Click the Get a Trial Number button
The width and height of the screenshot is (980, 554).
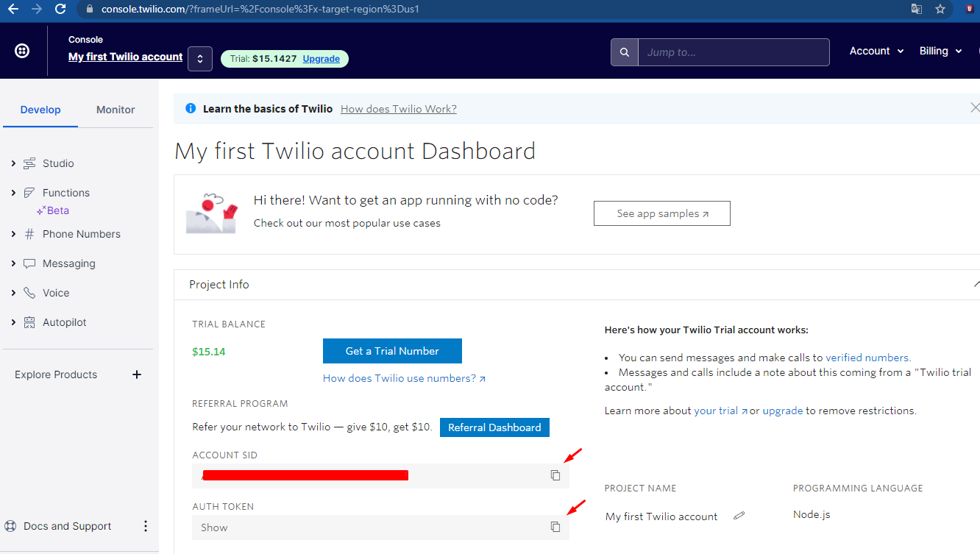pyautogui.click(x=392, y=351)
